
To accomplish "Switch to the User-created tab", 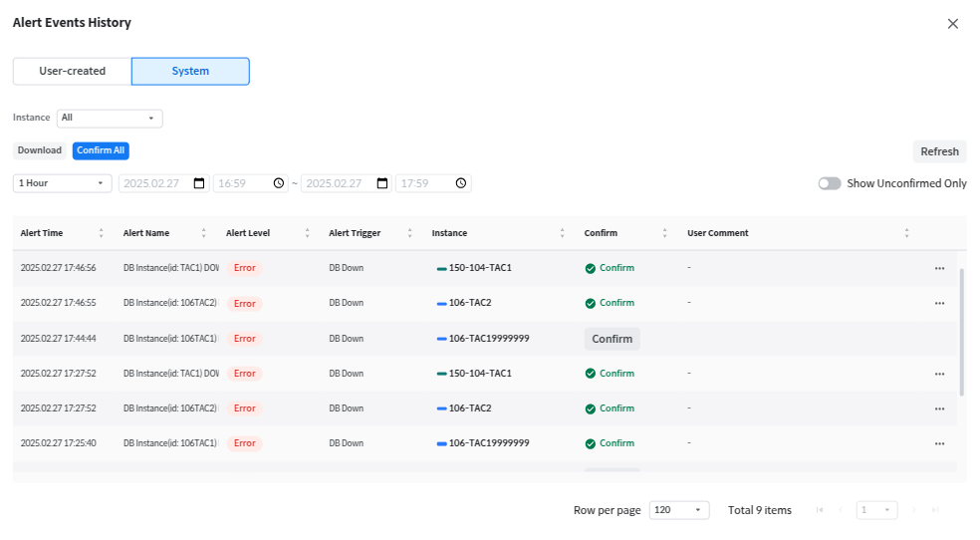I will click(x=72, y=72).
